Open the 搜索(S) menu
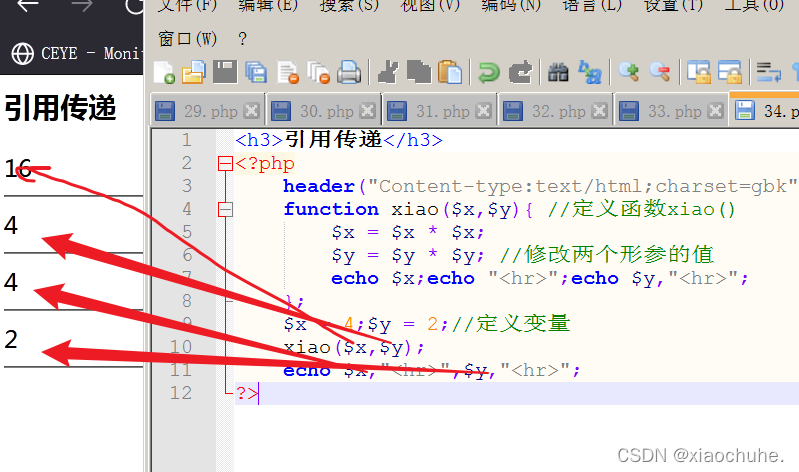799x472 pixels. click(349, 6)
